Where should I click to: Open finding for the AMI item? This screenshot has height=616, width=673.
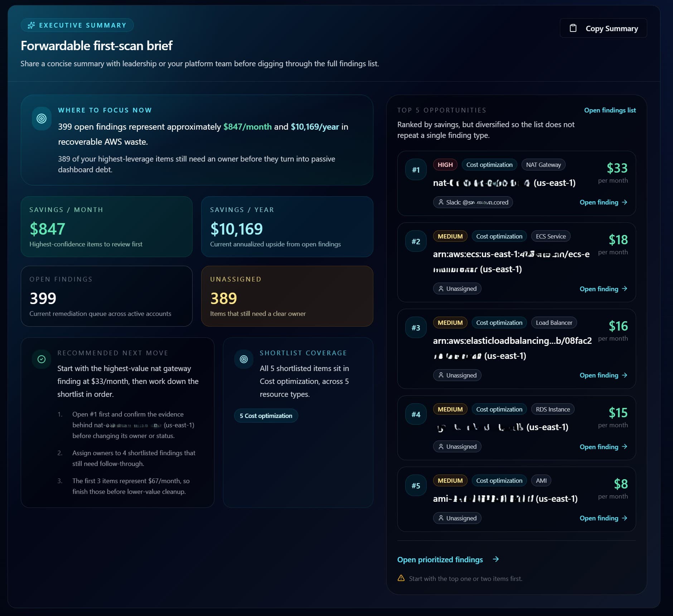[x=603, y=518]
